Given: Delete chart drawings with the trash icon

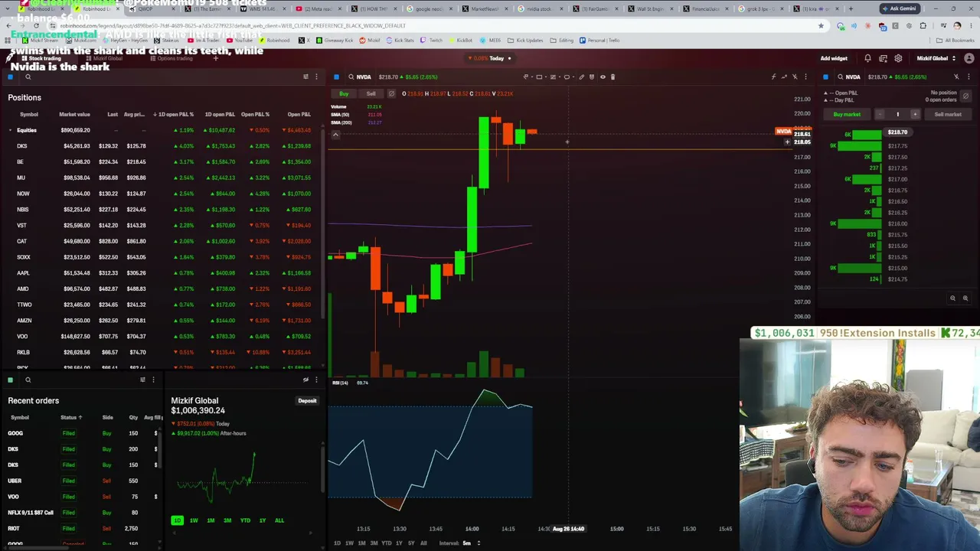Looking at the screenshot, I should (612, 77).
